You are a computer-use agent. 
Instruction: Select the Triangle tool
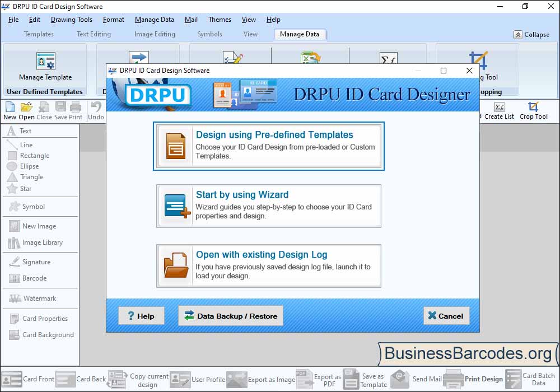click(25, 177)
